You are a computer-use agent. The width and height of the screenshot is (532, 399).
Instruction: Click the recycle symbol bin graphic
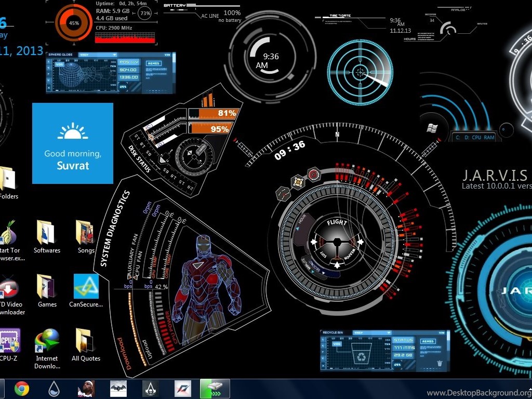click(361, 354)
